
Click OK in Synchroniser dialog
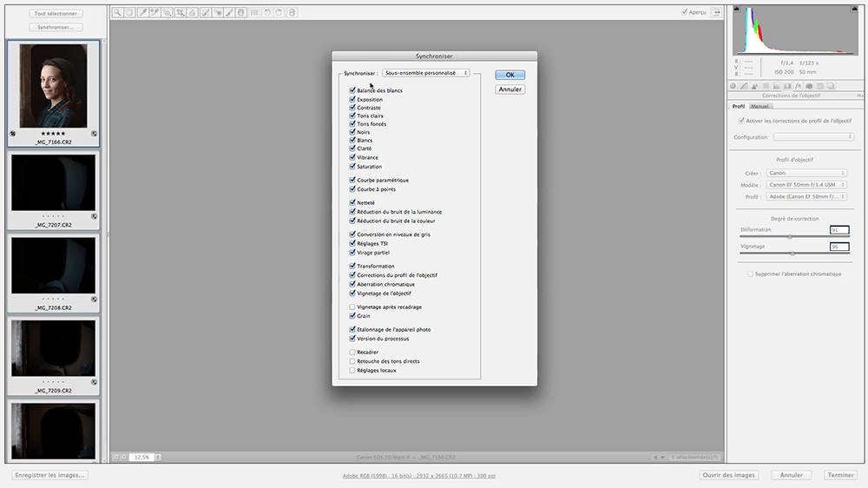tap(510, 75)
